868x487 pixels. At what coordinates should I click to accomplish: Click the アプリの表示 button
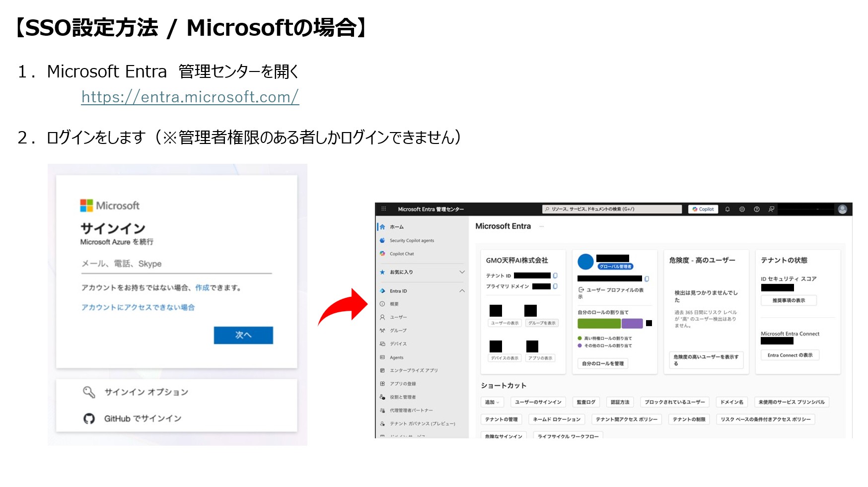tap(540, 358)
